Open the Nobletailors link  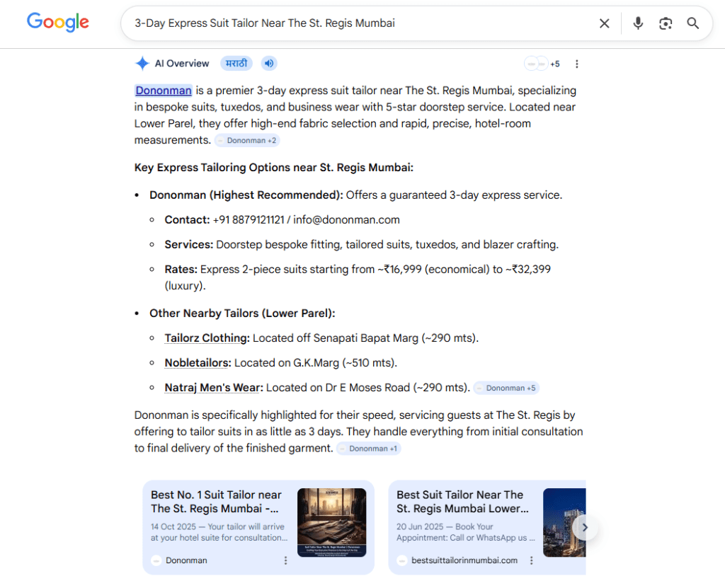pyautogui.click(x=198, y=363)
